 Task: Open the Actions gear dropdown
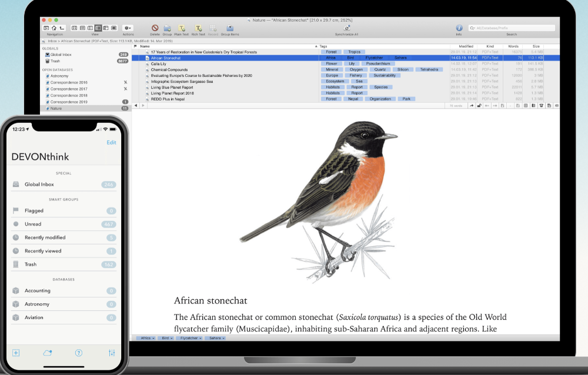(128, 28)
